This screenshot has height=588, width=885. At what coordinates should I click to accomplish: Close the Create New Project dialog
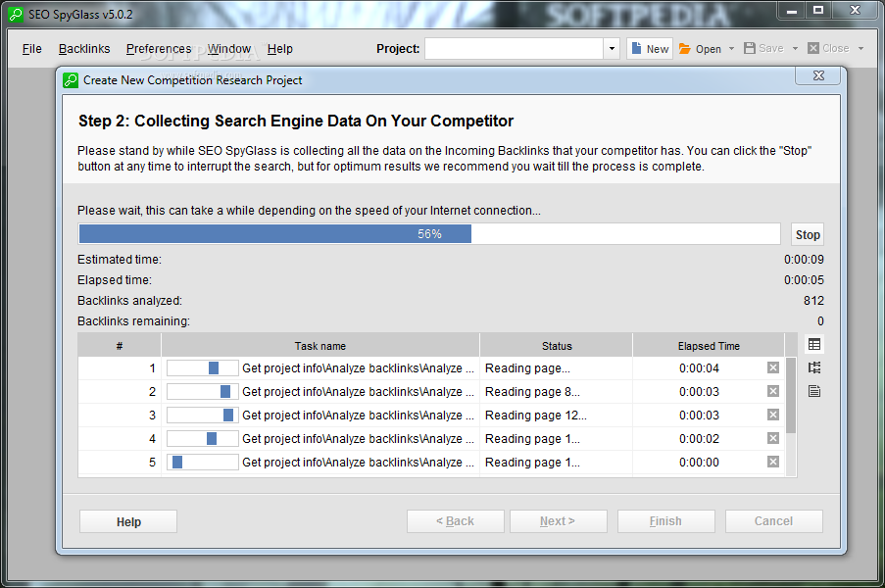coord(817,75)
